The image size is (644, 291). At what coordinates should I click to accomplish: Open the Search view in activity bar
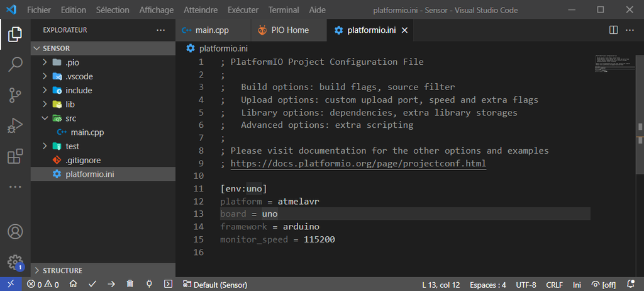pos(15,64)
